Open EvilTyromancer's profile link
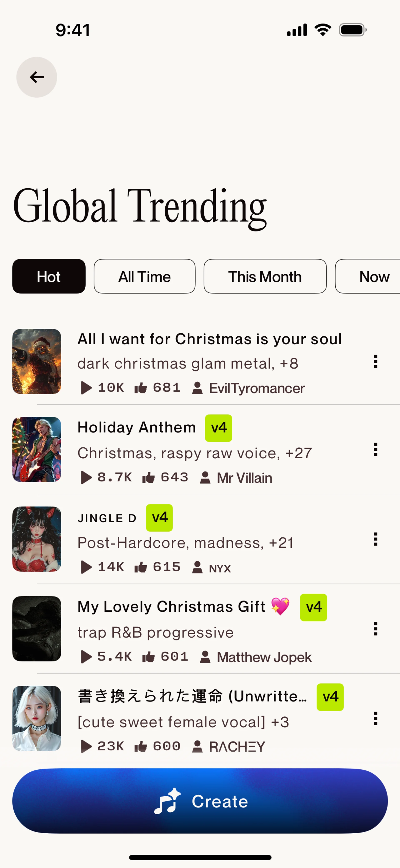Screen dimensions: 400x868 pos(257,388)
